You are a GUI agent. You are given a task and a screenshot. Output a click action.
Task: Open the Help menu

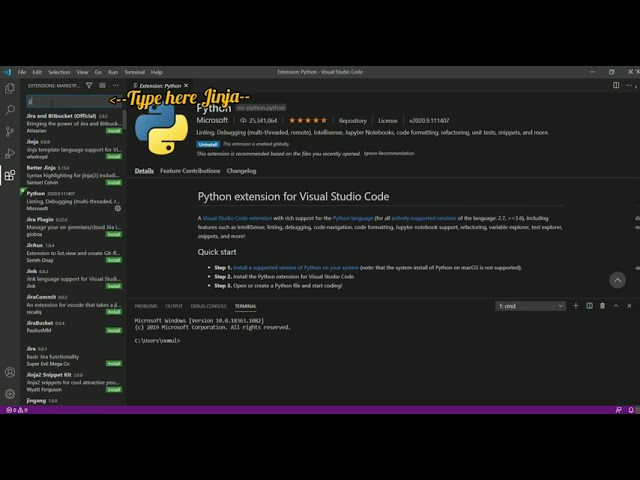(156, 72)
